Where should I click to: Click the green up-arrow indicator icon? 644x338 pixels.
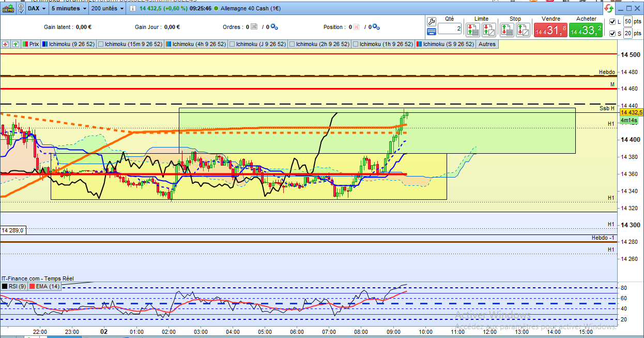click(15, 44)
